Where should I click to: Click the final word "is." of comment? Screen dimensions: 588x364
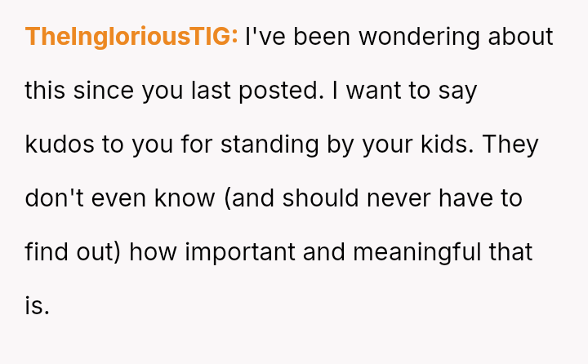coord(38,306)
